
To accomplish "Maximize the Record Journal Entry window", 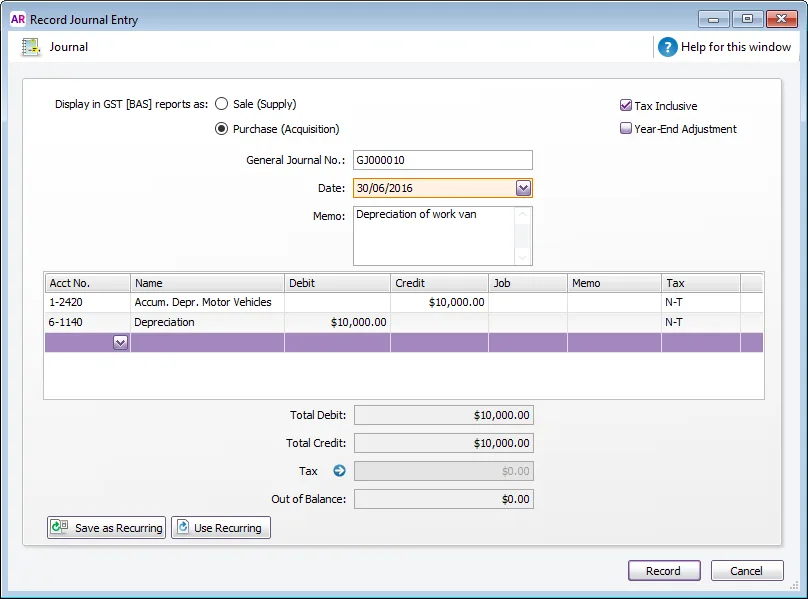I will 747,19.
